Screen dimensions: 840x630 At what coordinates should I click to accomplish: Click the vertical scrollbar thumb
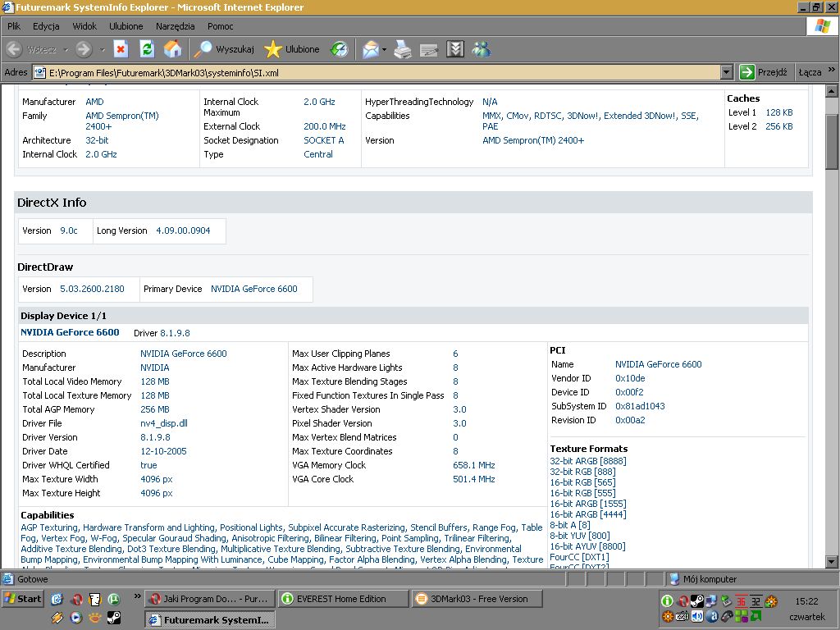tap(832, 141)
